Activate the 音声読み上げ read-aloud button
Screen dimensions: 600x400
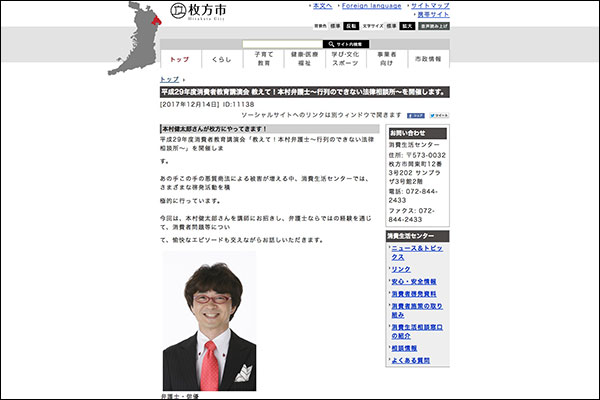[x=433, y=26]
